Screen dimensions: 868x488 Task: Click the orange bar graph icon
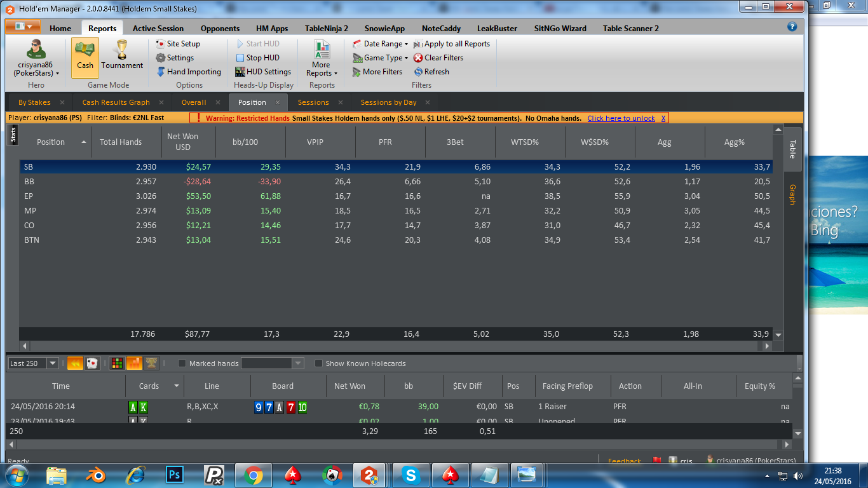click(134, 363)
